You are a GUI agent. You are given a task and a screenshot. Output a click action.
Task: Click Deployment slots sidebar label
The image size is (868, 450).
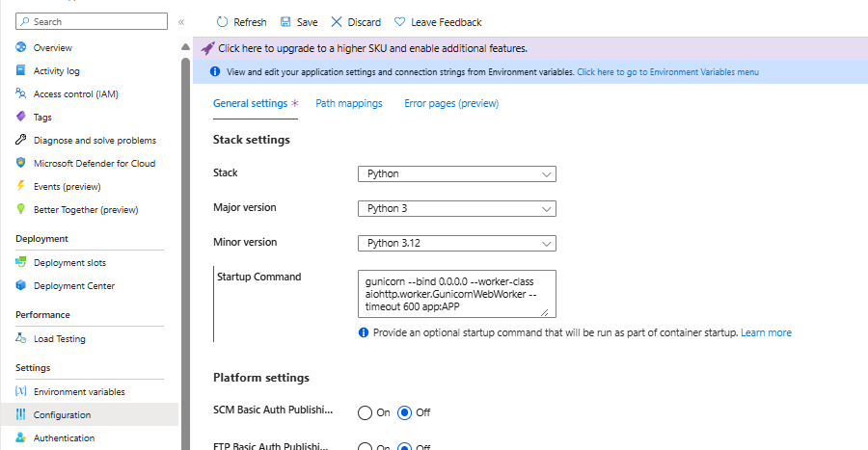click(69, 263)
